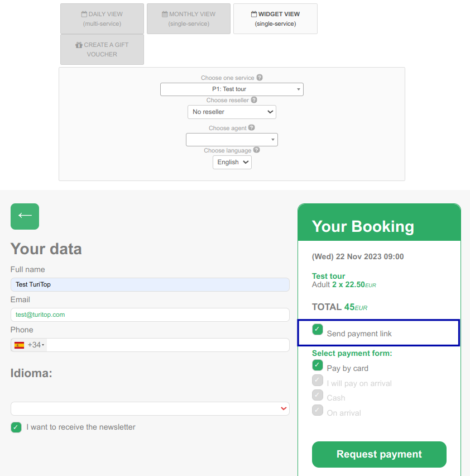
Task: Open the Spain flag country code selector
Action: click(x=29, y=345)
